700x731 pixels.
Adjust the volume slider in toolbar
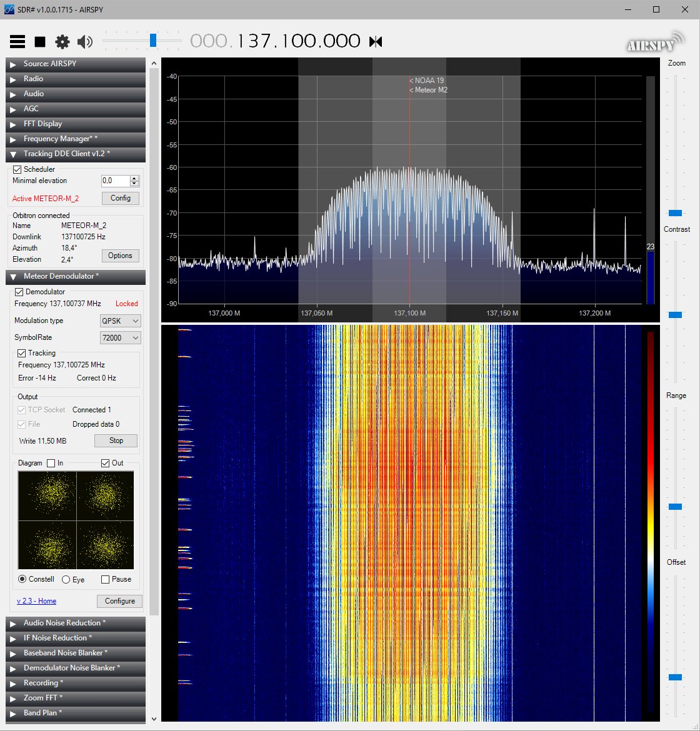click(x=153, y=41)
